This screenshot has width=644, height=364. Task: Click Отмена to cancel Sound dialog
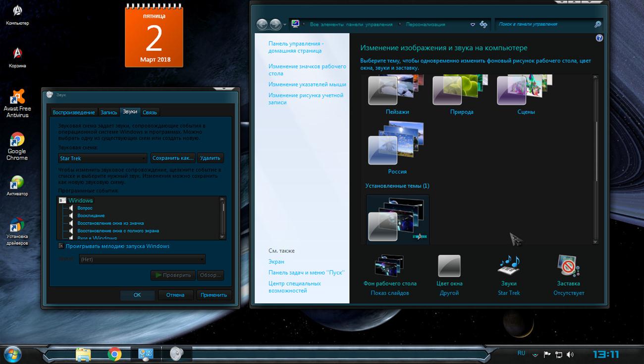click(x=175, y=295)
